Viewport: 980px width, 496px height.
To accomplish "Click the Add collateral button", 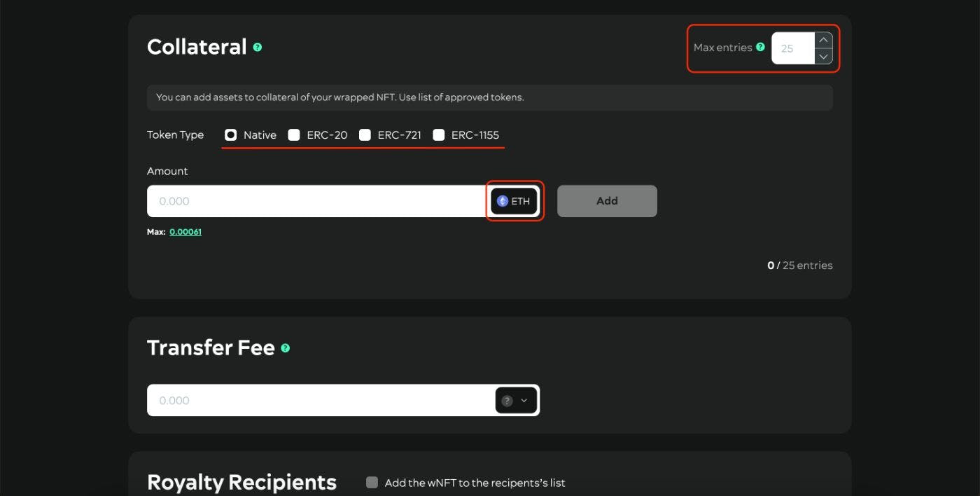I will click(x=607, y=201).
